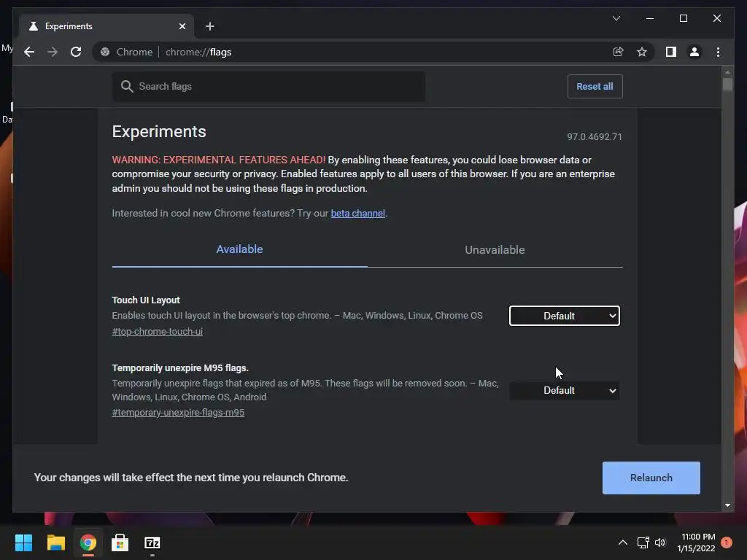Click the tab search chevron in title bar
The height and width of the screenshot is (560, 747).
click(x=616, y=18)
